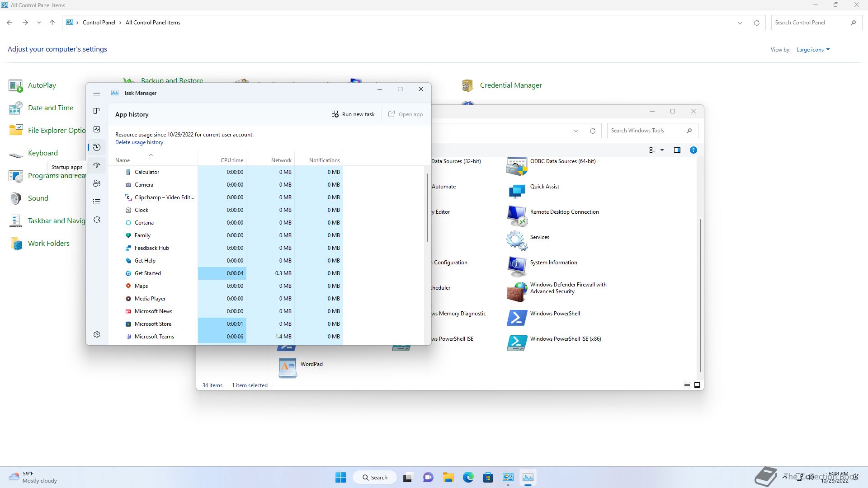
Task: Open Services in Windows Tools
Action: [528, 241]
